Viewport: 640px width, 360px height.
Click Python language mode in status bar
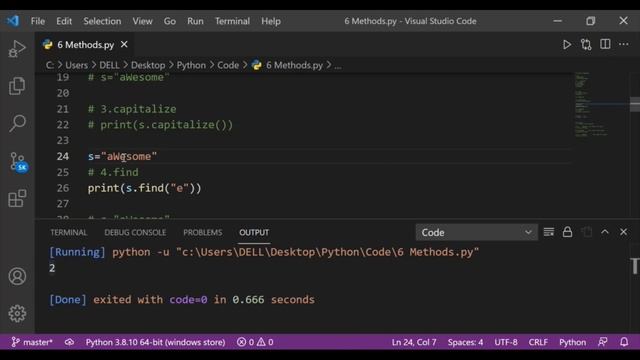pyautogui.click(x=572, y=342)
